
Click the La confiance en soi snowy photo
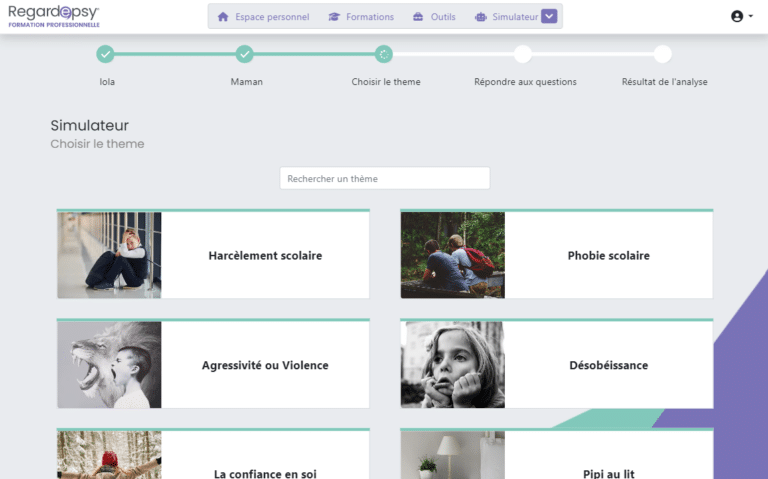(109, 455)
